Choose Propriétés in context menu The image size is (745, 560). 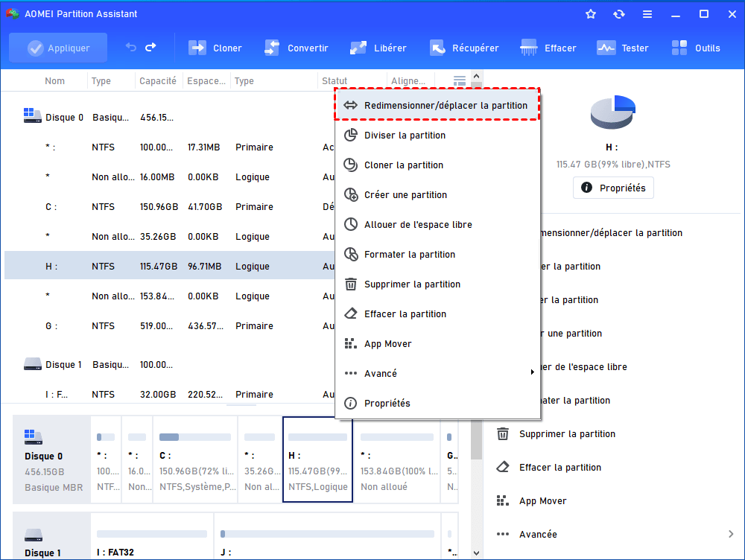[x=437, y=404]
